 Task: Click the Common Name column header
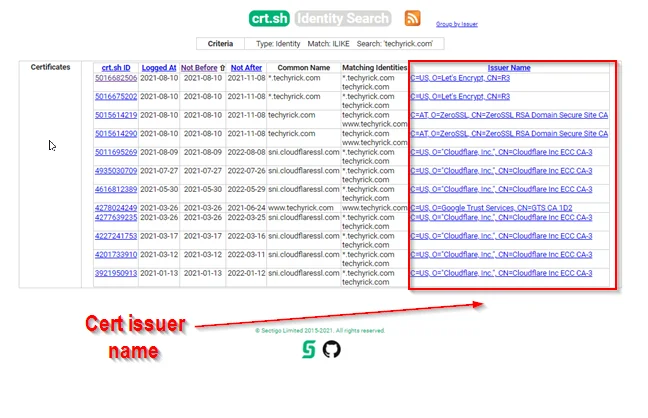304,68
